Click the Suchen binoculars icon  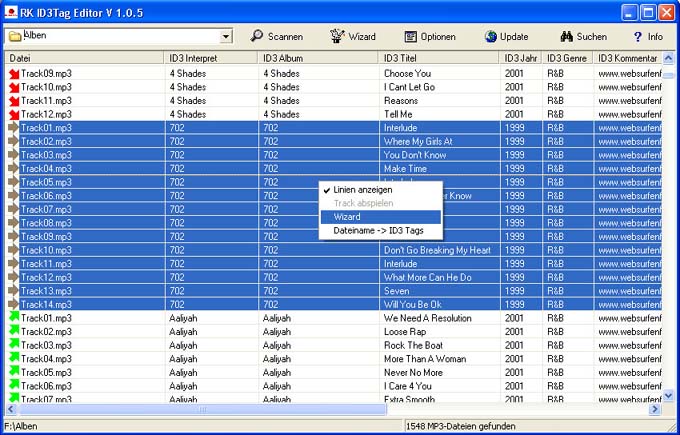coord(566,37)
